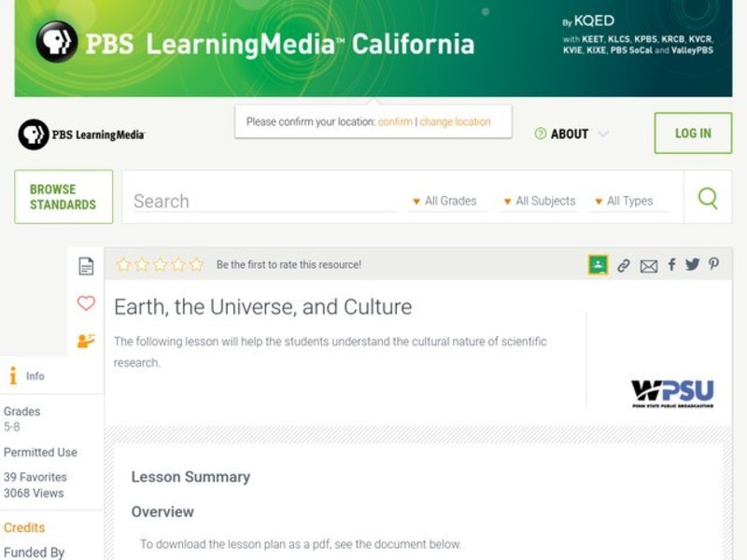This screenshot has width=747, height=560.
Task: Confirm your detected location
Action: (393, 121)
